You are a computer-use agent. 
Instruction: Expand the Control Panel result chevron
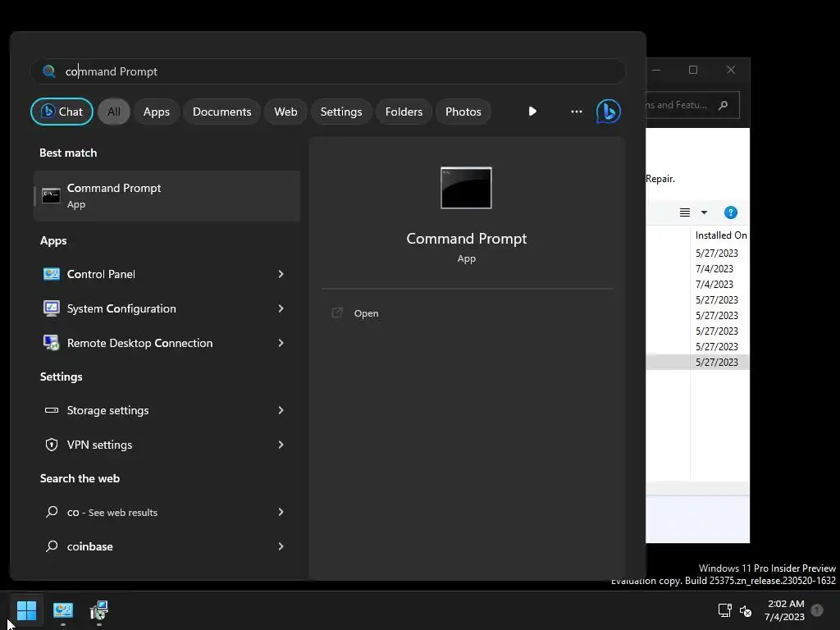[281, 274]
